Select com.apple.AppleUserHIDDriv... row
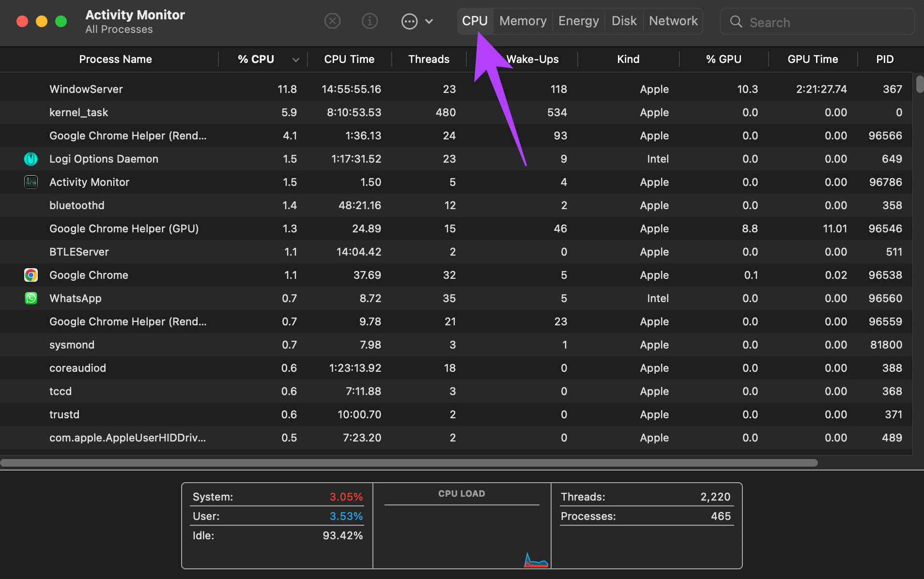924x579 pixels. [x=456, y=438]
